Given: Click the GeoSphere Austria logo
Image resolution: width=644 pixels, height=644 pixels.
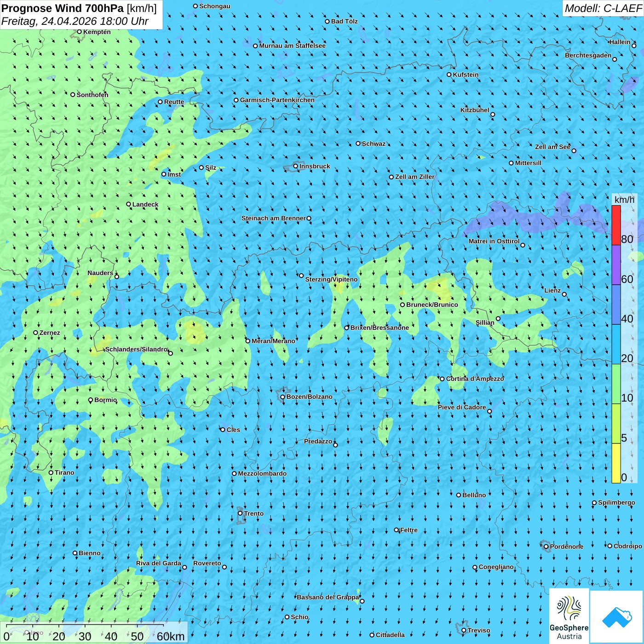Looking at the screenshot, I should point(569,616).
